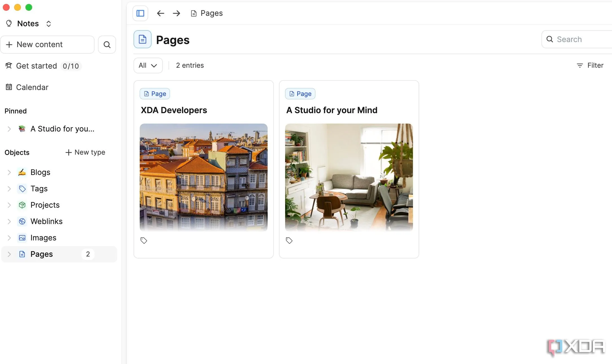Click the Weblinks globe icon
Viewport: 612px width, 364px height.
click(22, 221)
